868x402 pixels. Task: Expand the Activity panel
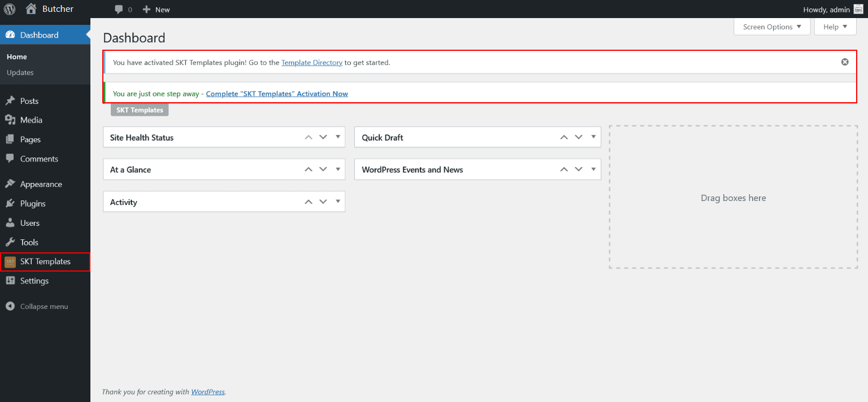[x=338, y=202]
